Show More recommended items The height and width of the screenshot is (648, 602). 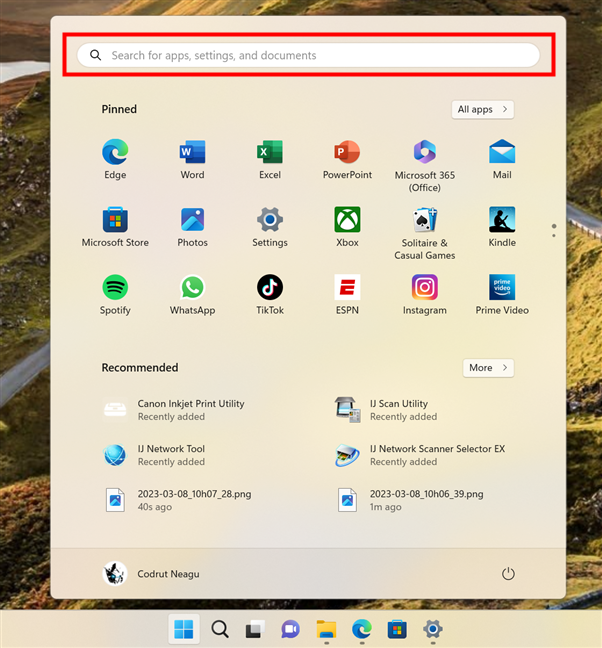[x=488, y=368]
